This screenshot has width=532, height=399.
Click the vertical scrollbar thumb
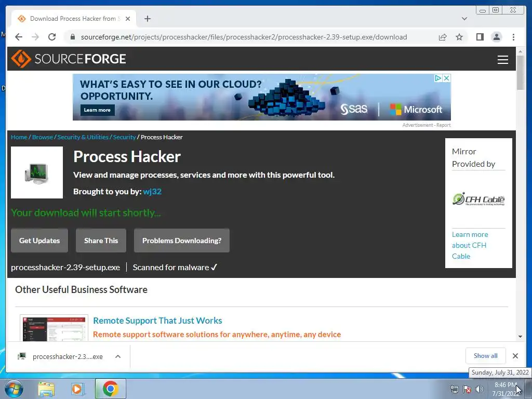point(521,72)
